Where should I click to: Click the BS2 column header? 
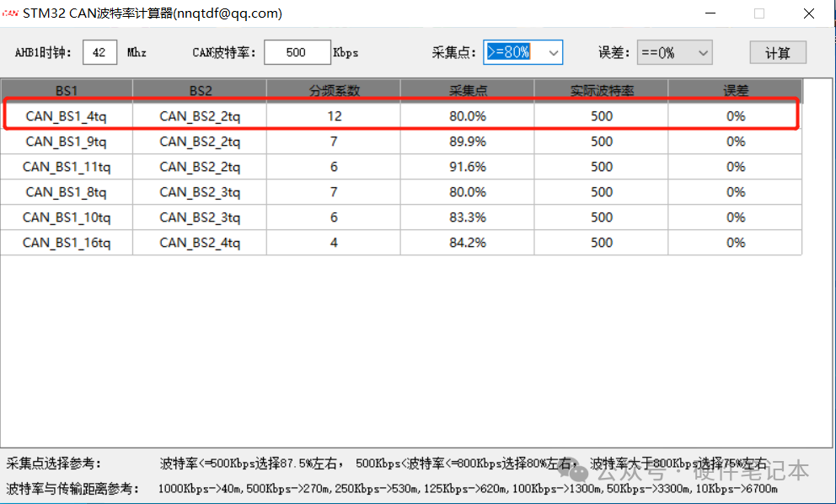[x=200, y=88]
